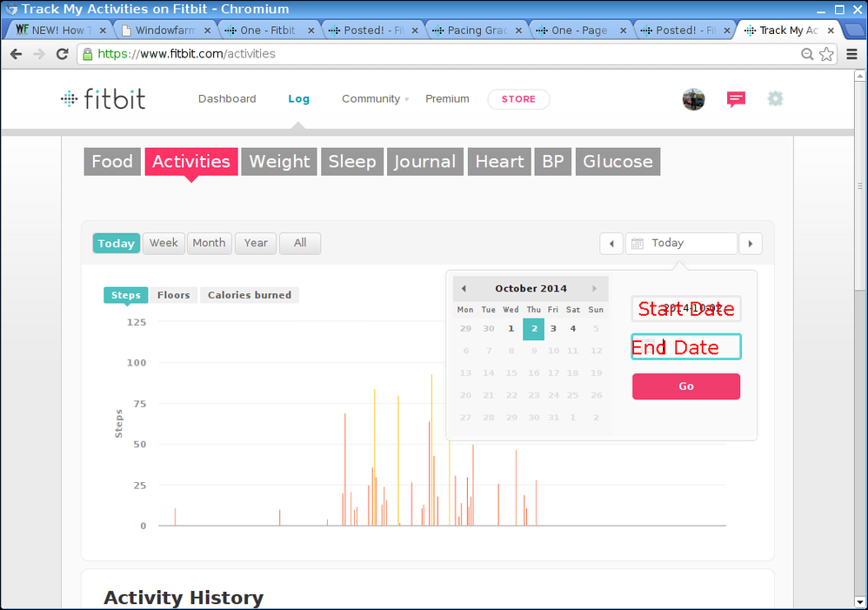Toggle the All time range
The width and height of the screenshot is (868, 610).
coord(300,244)
